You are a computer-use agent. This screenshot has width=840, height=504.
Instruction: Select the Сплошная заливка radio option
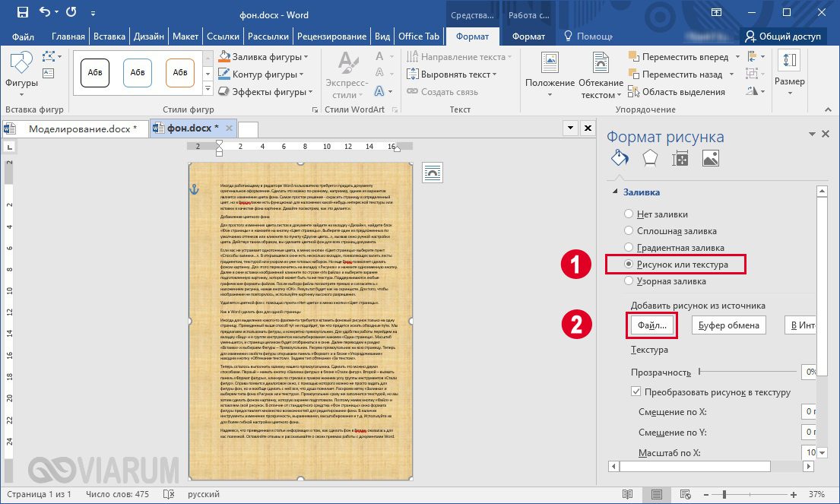point(629,231)
